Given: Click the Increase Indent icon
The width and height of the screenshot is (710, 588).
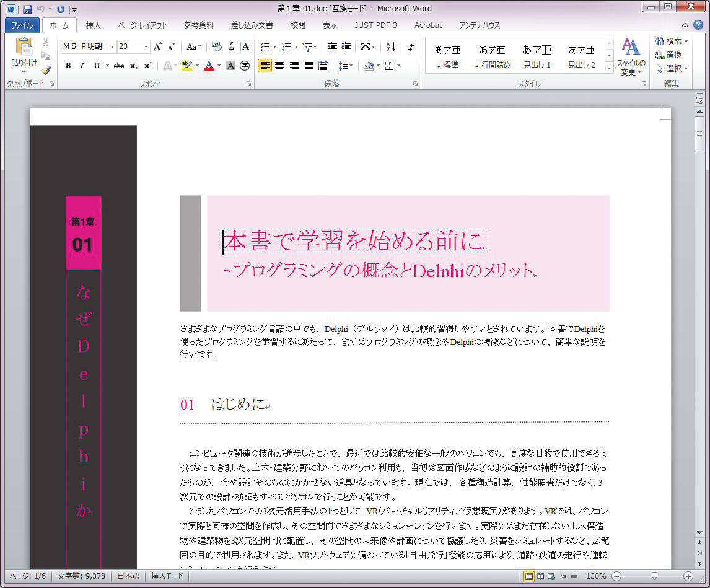Looking at the screenshot, I should pyautogui.click(x=346, y=46).
